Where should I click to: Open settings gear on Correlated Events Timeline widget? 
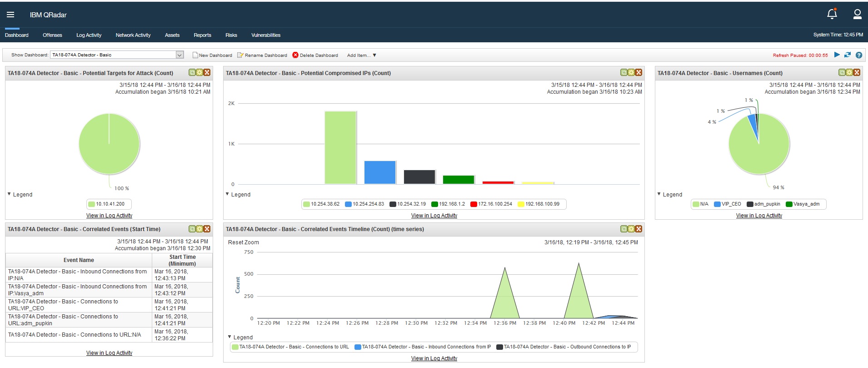tap(631, 229)
